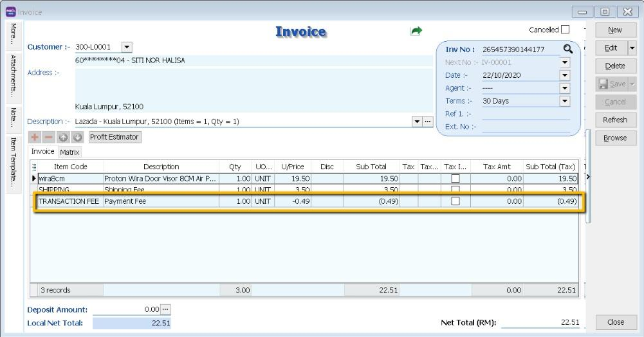The width and height of the screenshot is (644, 337).
Task: Tick the Cancelled checkbox
Action: [565, 30]
